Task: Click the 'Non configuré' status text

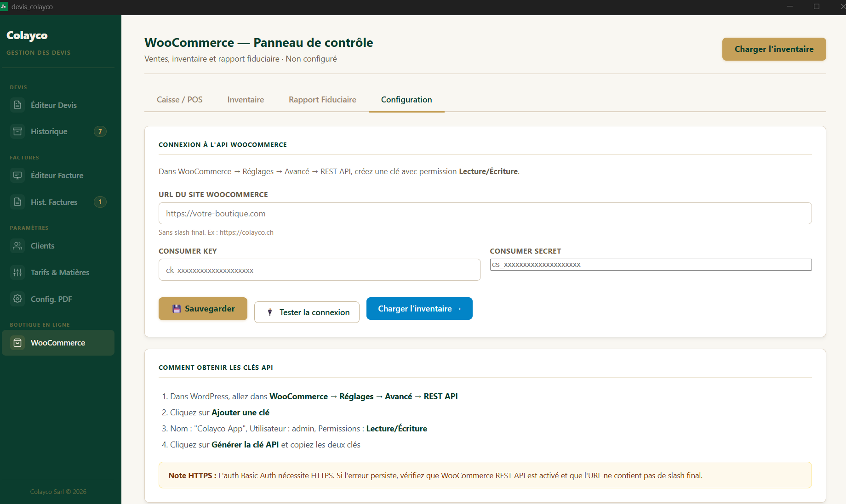Action: click(311, 59)
